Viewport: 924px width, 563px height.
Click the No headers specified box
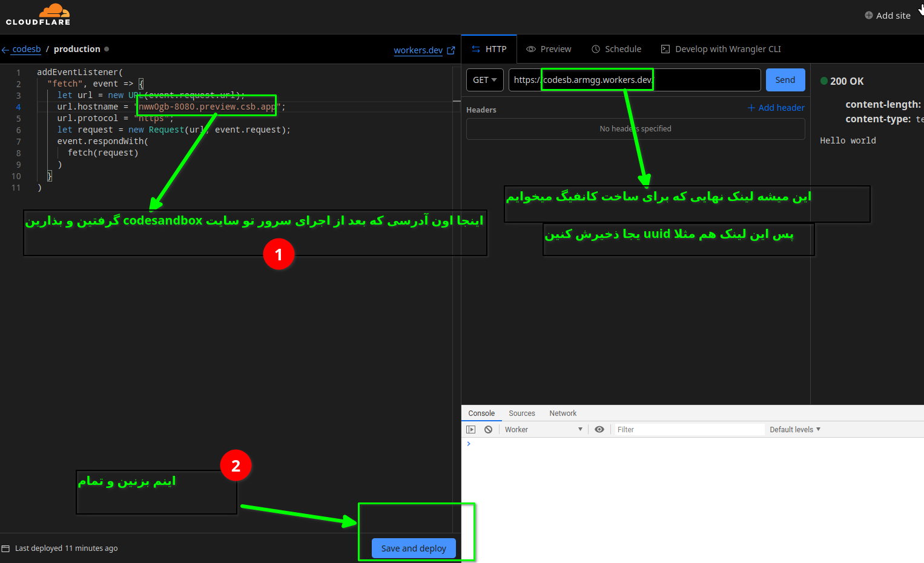(636, 129)
